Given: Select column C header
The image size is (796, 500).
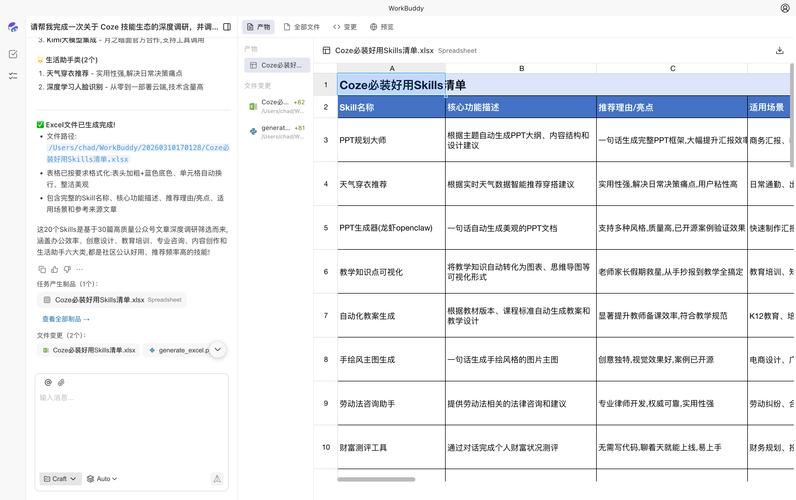Looking at the screenshot, I should pyautogui.click(x=672, y=68).
